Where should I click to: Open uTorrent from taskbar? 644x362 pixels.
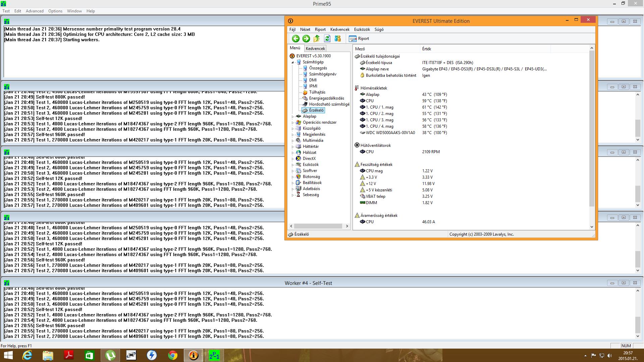[110, 355]
